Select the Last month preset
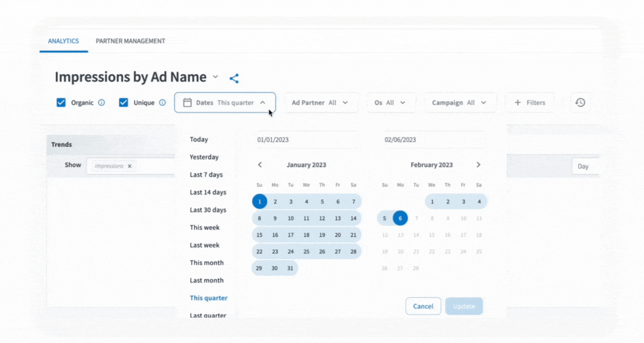 [207, 280]
